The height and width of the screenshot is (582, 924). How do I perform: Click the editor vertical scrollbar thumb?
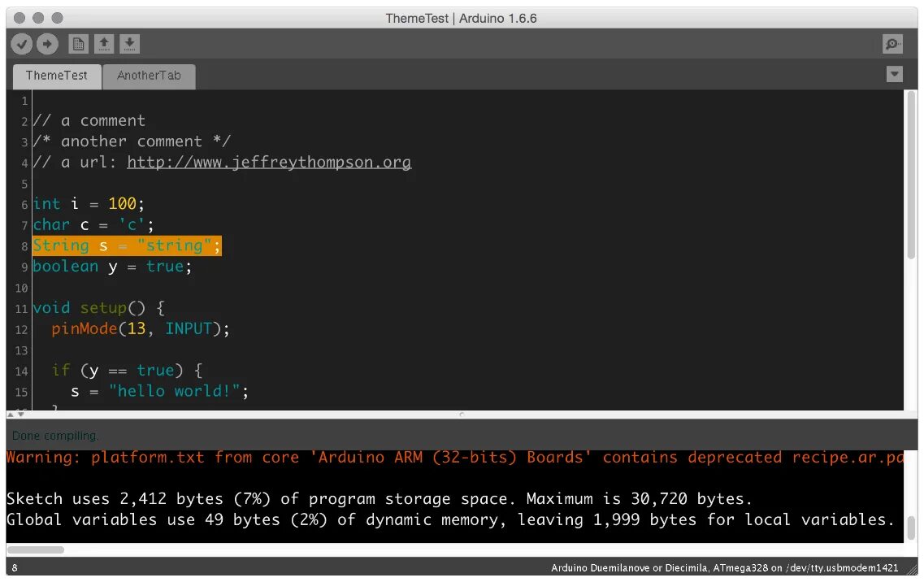[911, 175]
